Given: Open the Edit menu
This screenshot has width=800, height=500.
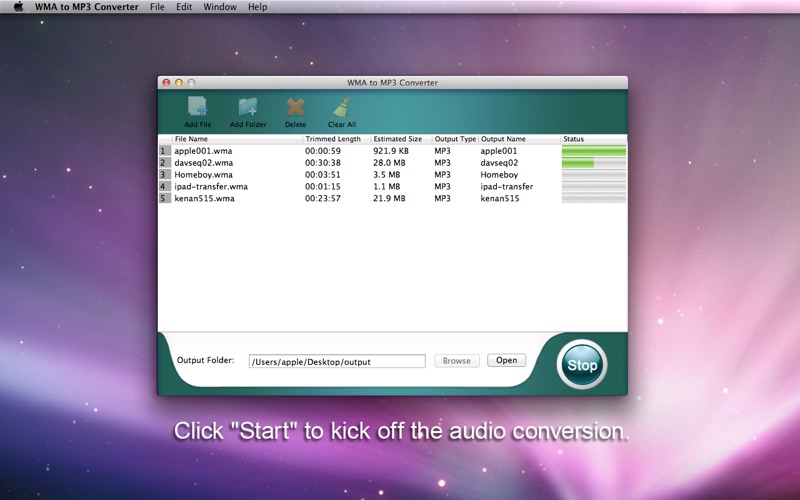Looking at the screenshot, I should tap(184, 7).
